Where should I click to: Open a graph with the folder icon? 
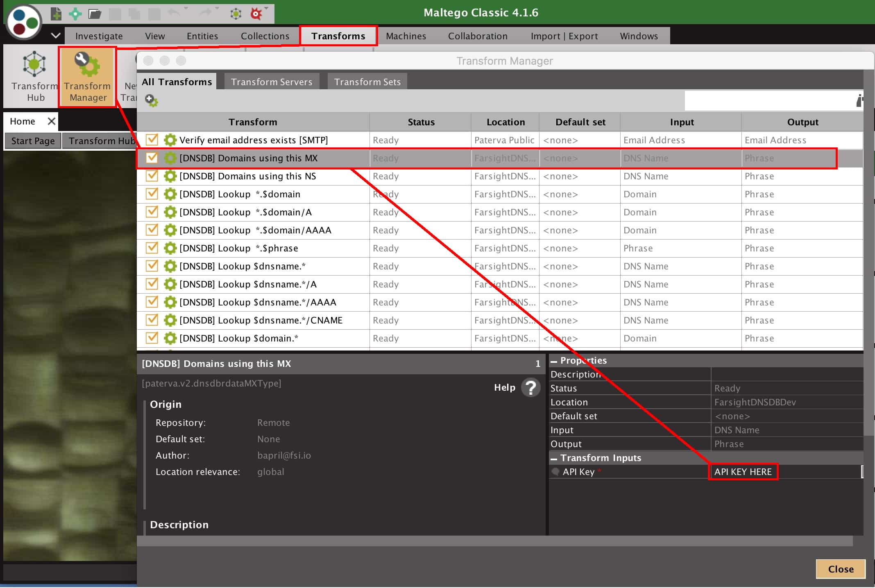[95, 14]
